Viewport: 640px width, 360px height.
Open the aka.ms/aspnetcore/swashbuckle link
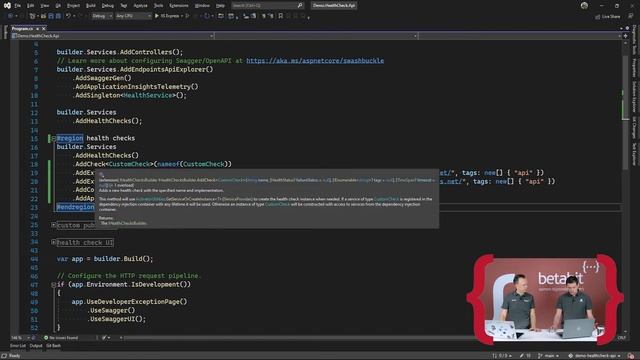click(315, 60)
